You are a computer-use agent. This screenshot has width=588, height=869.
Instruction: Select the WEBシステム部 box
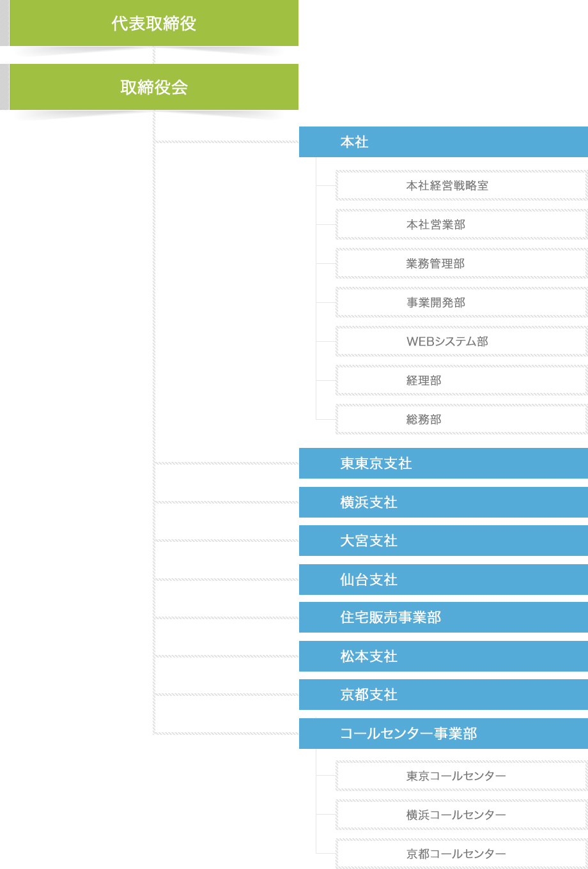pos(461,341)
